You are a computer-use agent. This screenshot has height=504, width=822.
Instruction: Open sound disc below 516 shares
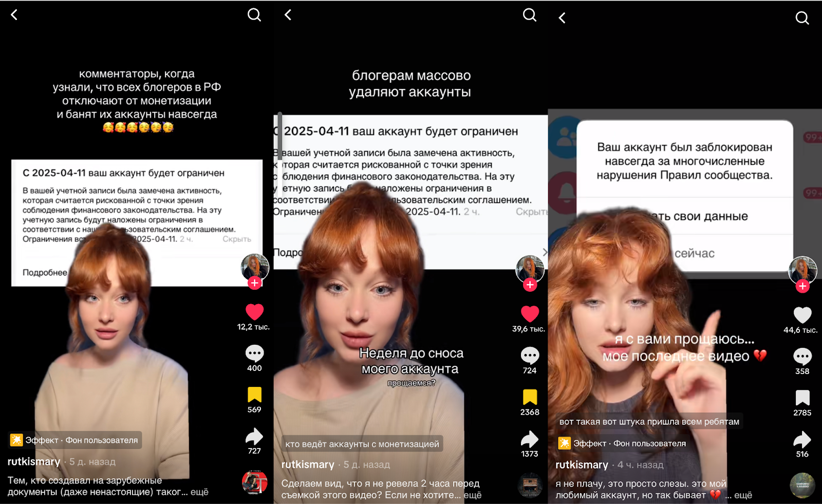[x=802, y=486]
